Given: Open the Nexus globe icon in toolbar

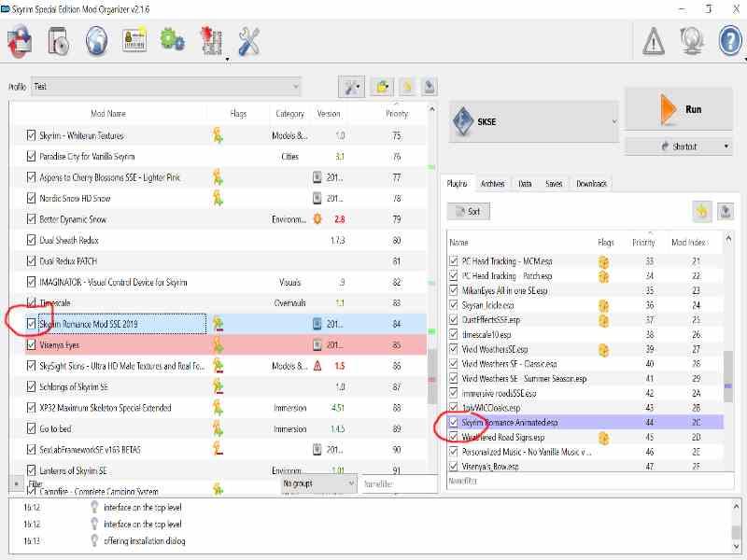Looking at the screenshot, I should click(96, 40).
